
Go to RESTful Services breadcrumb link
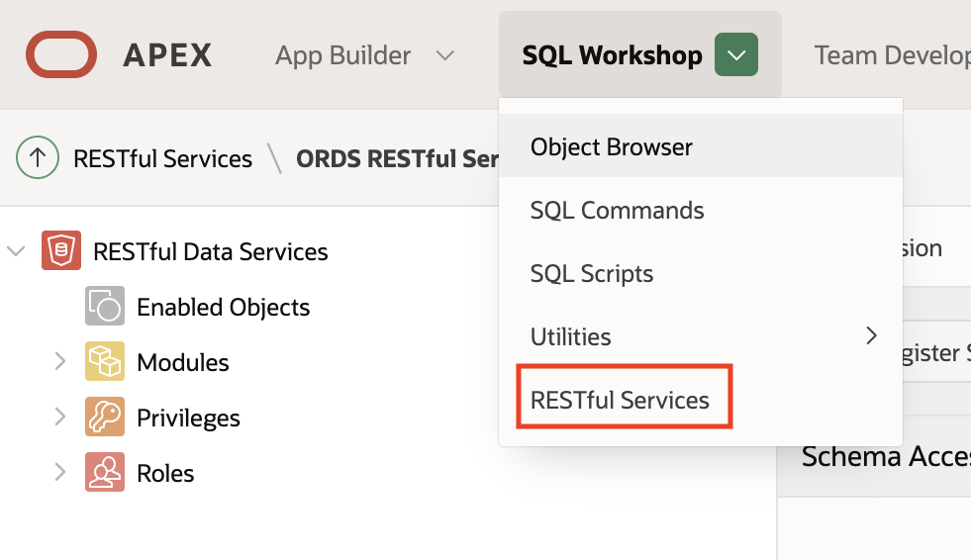(163, 158)
